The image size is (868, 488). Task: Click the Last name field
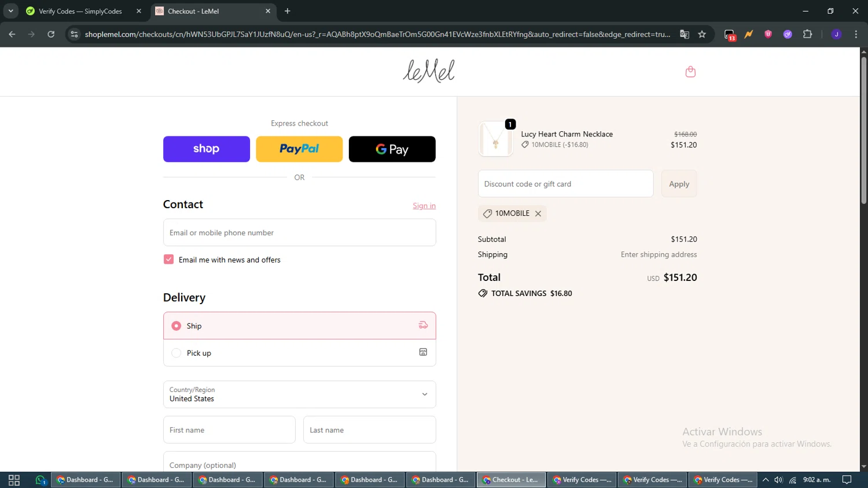[x=369, y=430]
